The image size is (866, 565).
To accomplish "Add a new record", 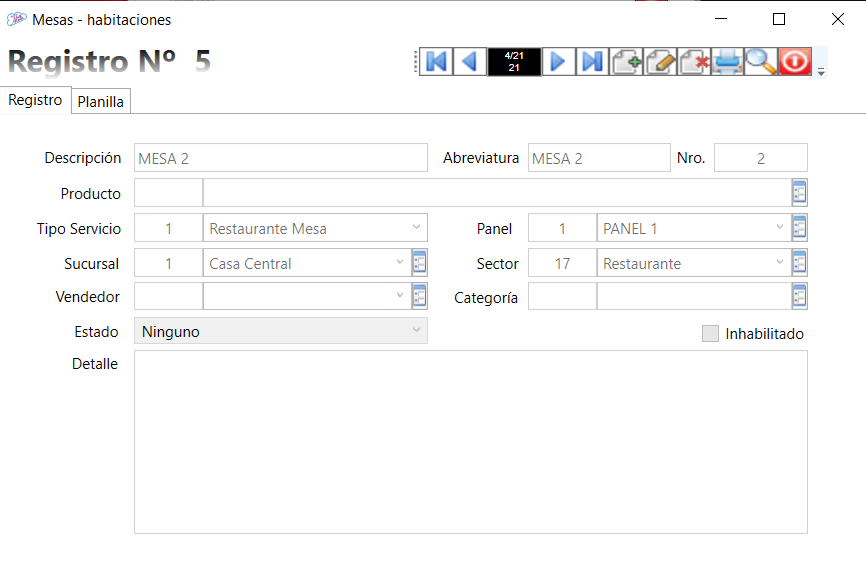I will coord(626,62).
